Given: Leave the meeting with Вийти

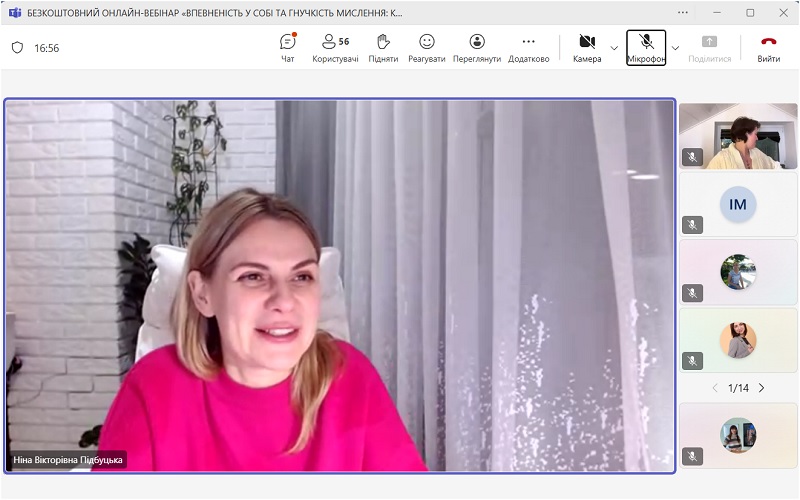Looking at the screenshot, I should point(768,47).
